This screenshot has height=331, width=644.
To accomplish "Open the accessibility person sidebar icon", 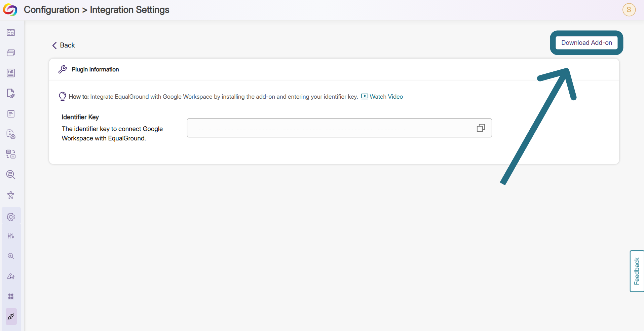I will coord(11,195).
